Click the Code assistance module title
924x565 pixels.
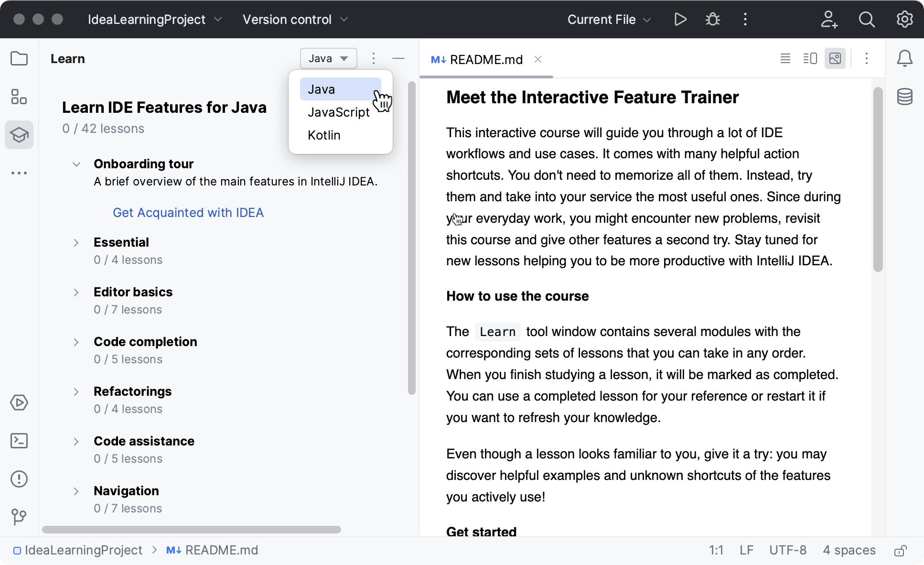144,441
